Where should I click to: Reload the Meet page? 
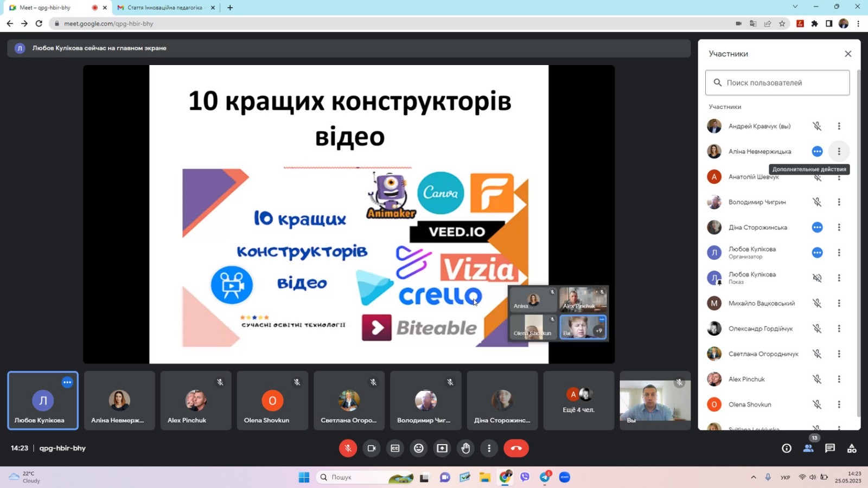coord(39,23)
